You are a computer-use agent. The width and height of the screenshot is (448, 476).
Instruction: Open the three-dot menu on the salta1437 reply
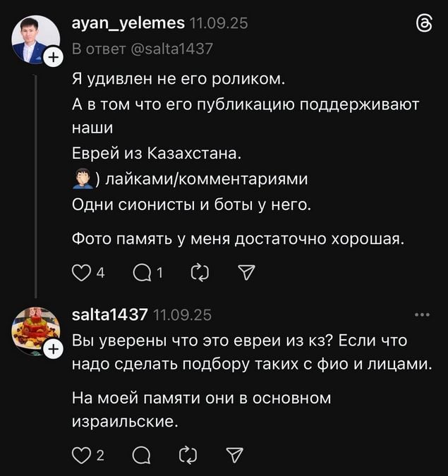click(423, 315)
